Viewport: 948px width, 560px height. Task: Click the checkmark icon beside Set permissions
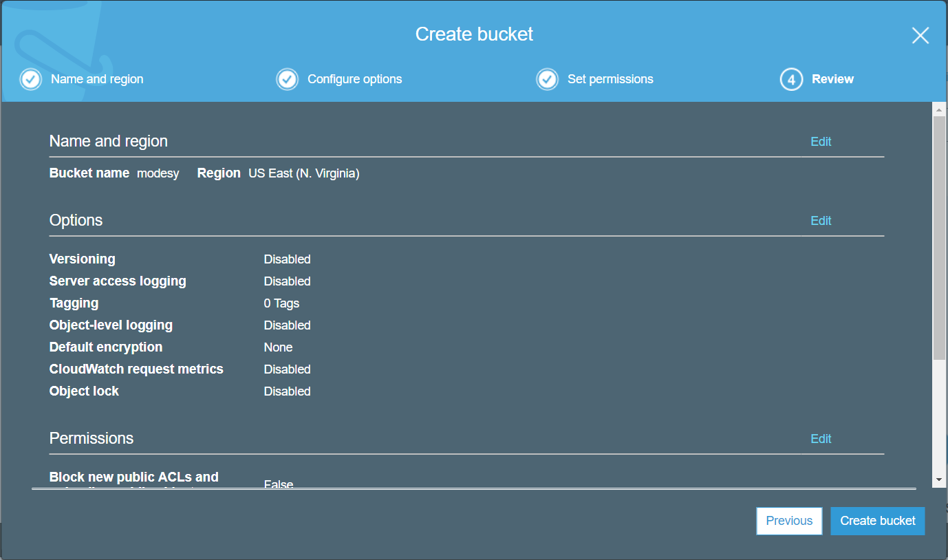547,79
